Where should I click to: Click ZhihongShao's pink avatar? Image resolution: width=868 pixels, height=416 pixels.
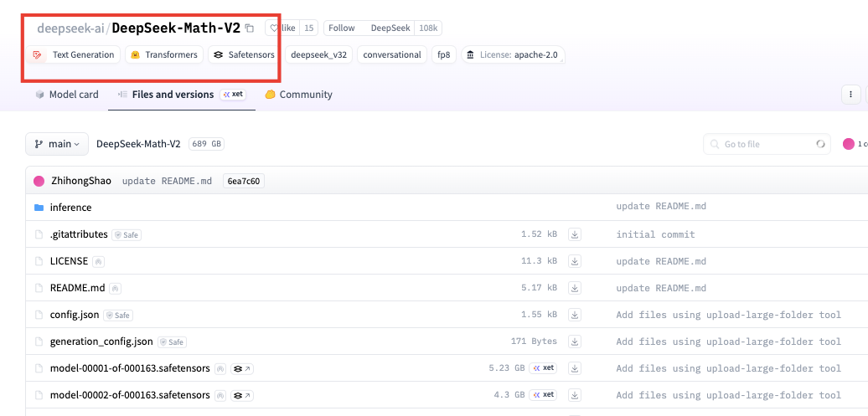click(39, 181)
